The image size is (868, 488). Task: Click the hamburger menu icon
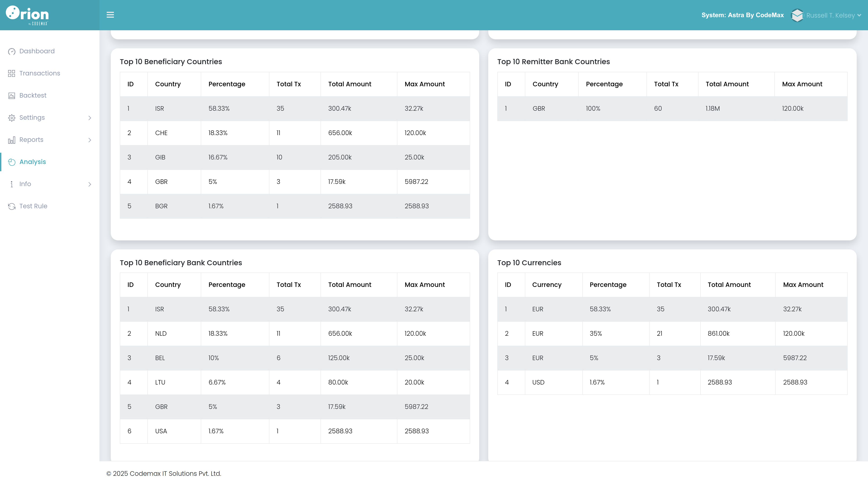[x=110, y=15]
